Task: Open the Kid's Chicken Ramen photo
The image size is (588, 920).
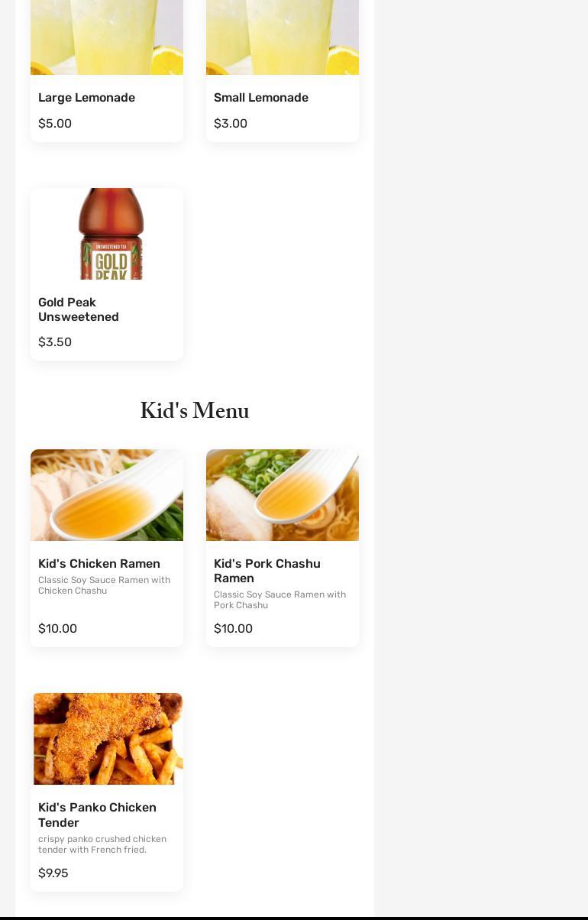Action: 107,495
